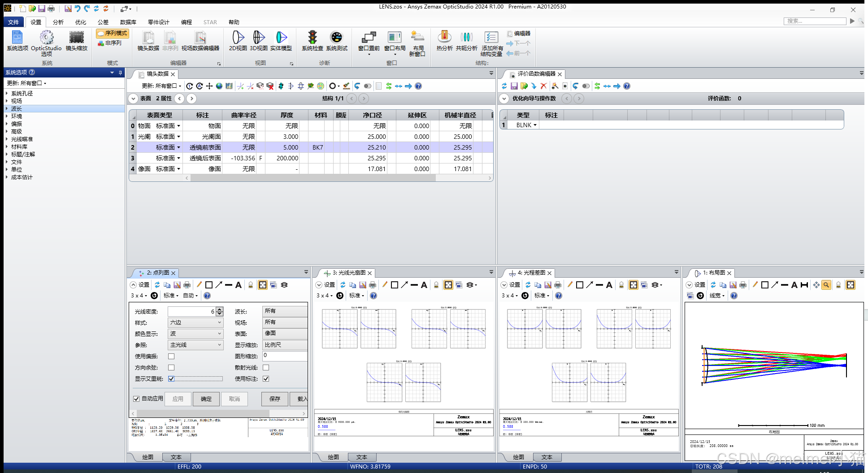Click the 载入 button in settings
This screenshot has width=868, height=473.
coord(299,399)
